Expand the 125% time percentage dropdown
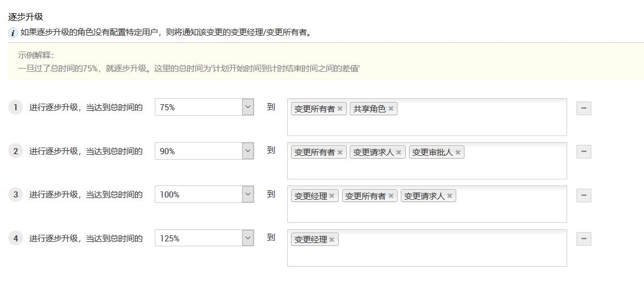644x288 pixels. pos(248,238)
